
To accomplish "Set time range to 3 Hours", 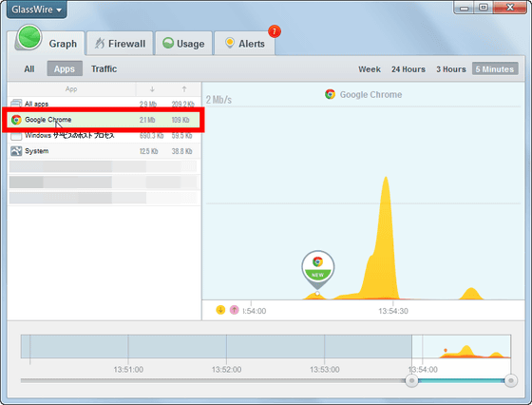I will [451, 69].
